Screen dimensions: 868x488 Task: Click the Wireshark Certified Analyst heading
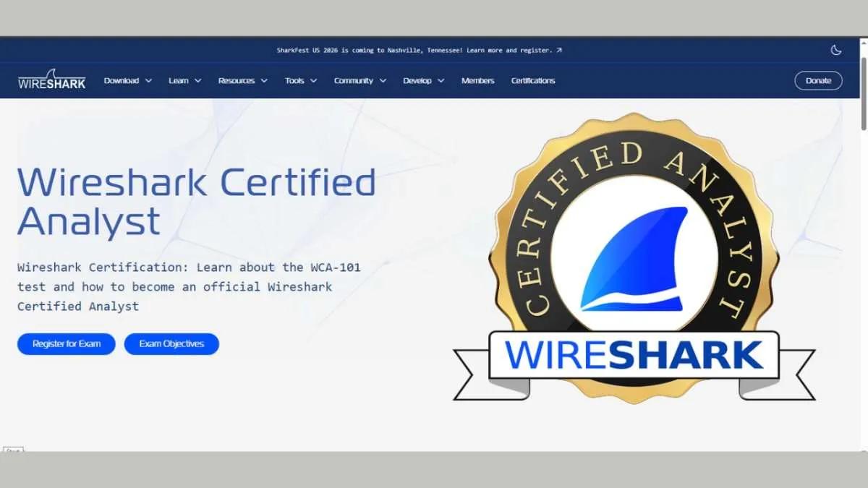(x=197, y=202)
